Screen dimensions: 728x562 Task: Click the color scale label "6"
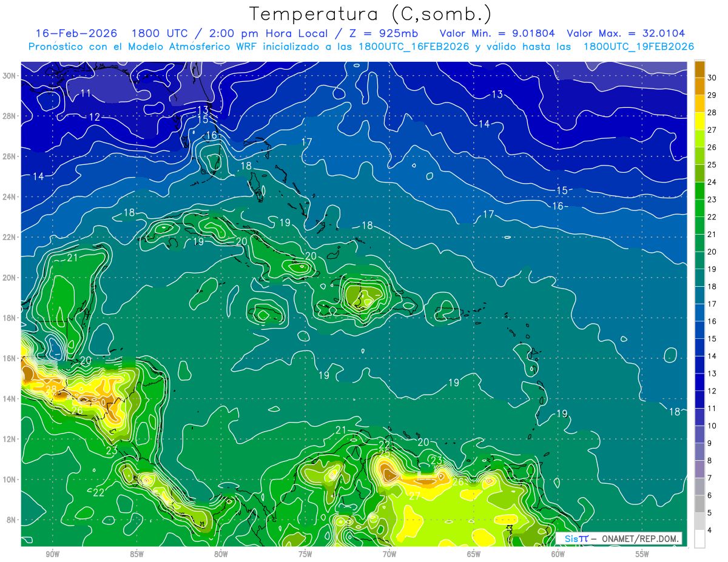pos(710,495)
